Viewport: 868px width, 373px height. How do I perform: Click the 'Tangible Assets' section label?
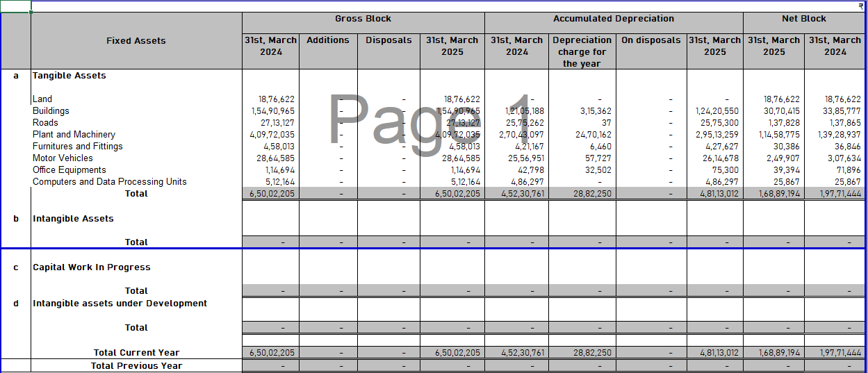click(x=69, y=76)
